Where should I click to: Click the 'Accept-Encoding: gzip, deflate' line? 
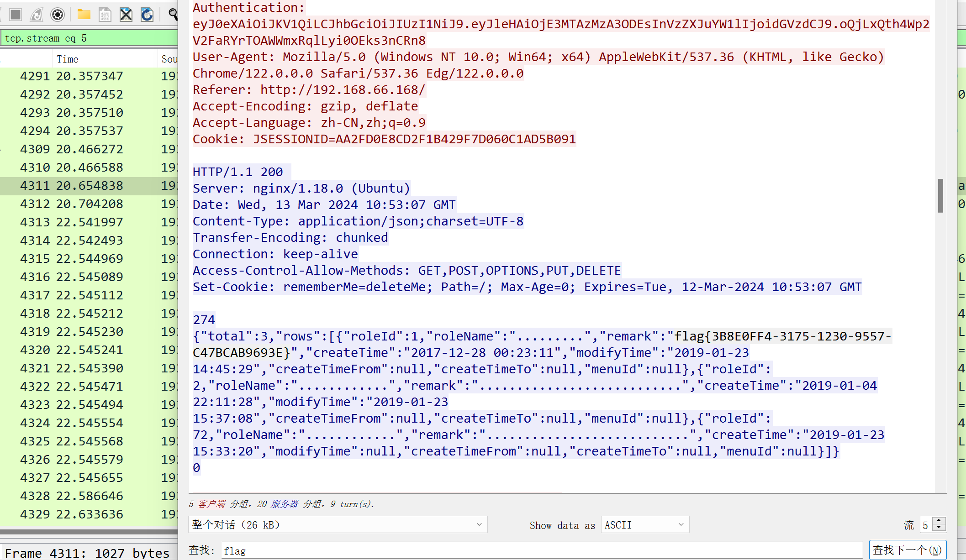pyautogui.click(x=305, y=106)
